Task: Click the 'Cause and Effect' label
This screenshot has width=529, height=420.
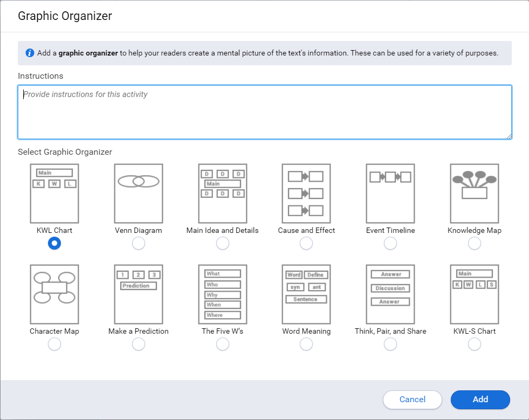Action: (306, 230)
